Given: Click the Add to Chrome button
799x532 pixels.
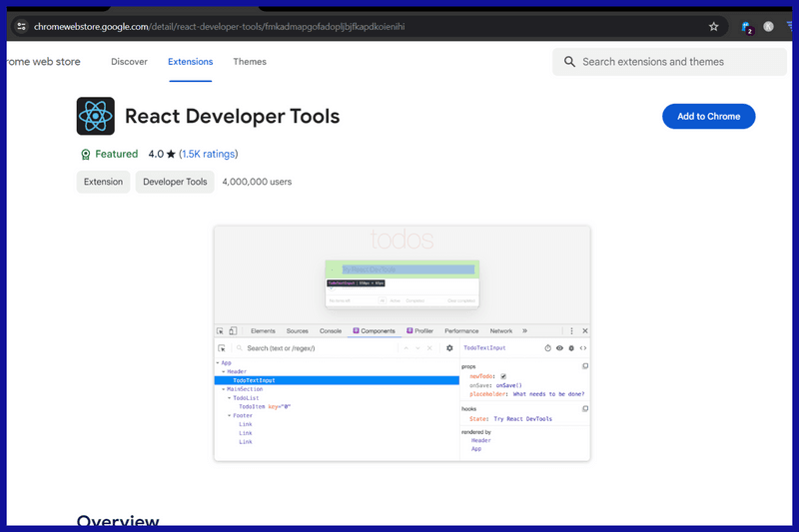Looking at the screenshot, I should 708,117.
